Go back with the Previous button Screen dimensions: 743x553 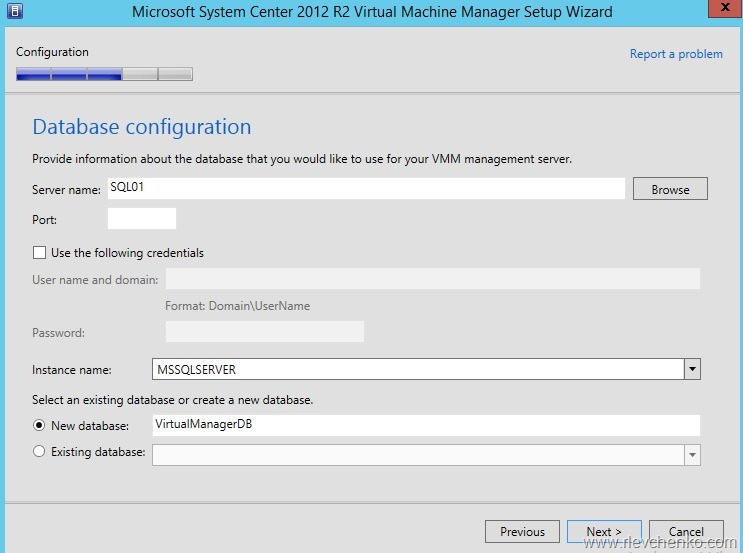[x=522, y=532]
